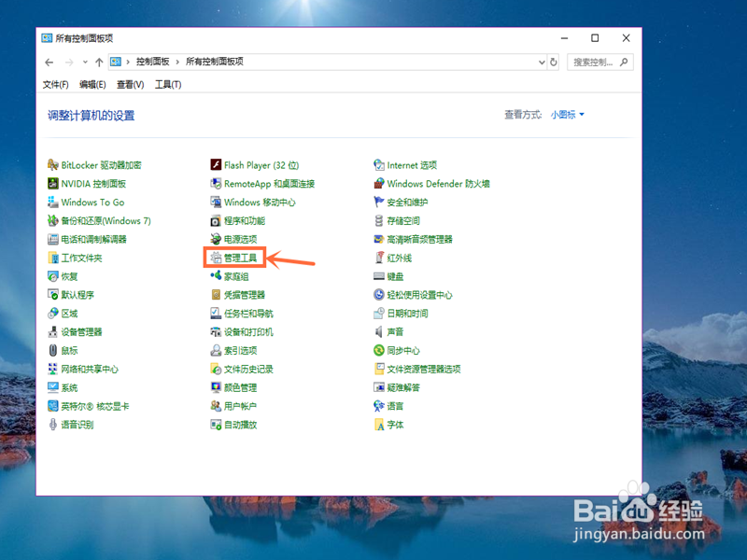Click the Flash Player (32 位) icon
Viewport: 747px width, 560px height.
[x=216, y=165]
